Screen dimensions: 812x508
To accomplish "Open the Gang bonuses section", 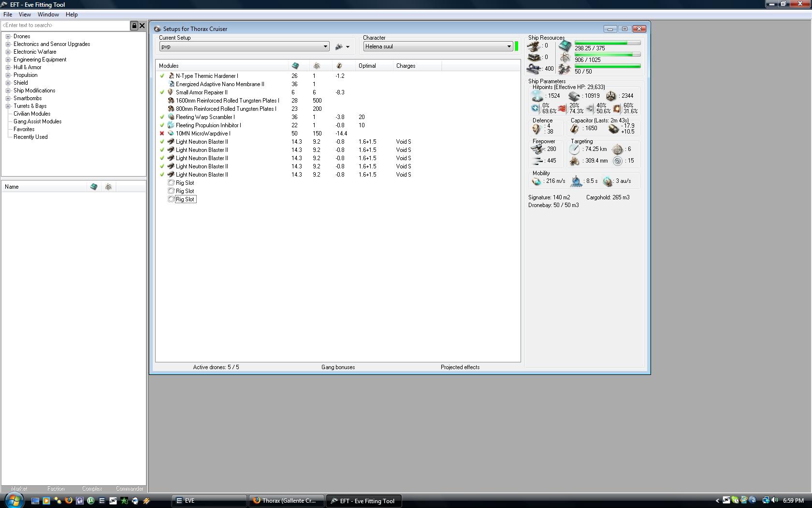I will point(338,367).
